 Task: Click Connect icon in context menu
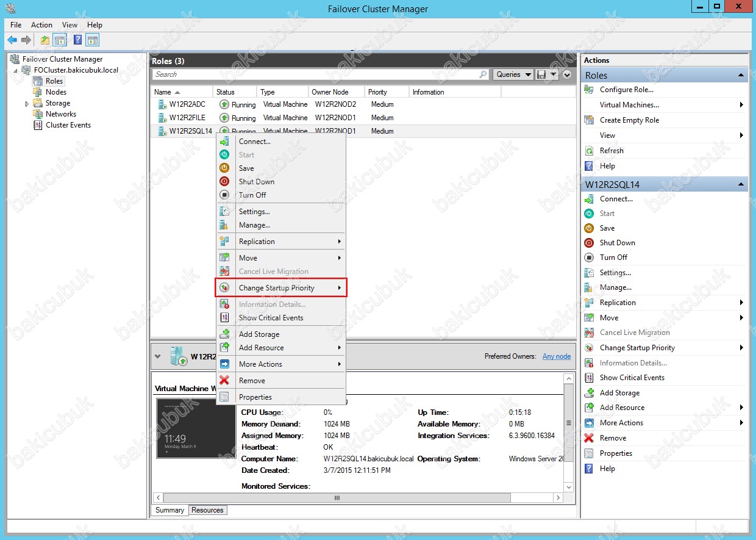224,142
